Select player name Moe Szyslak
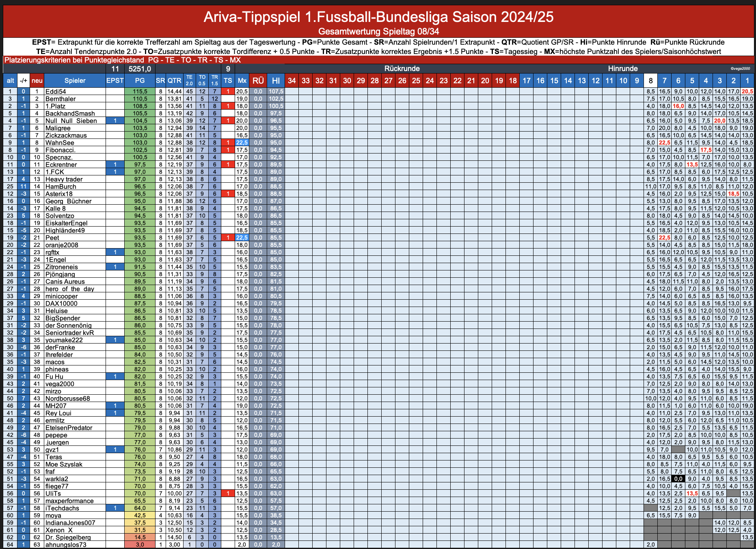 click(64, 464)
